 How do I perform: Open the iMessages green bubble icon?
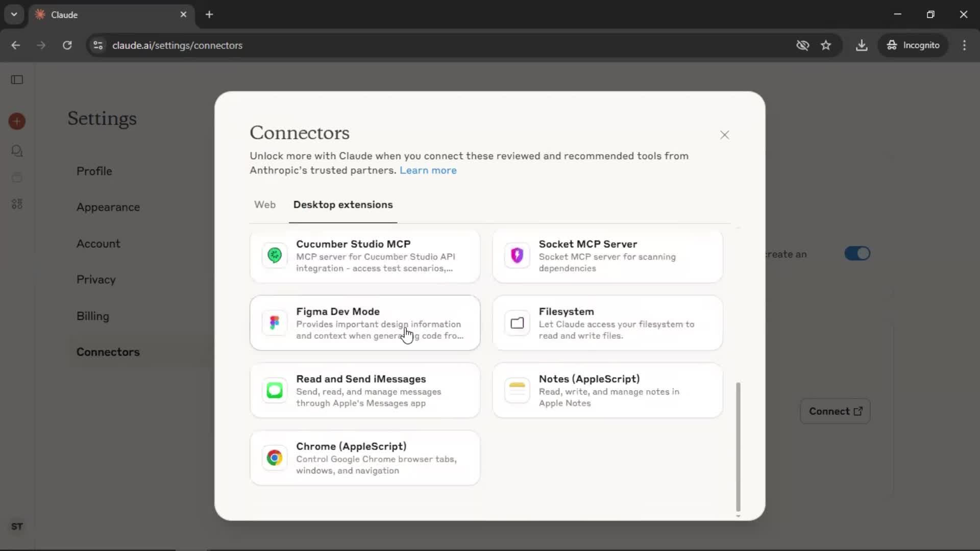point(275,390)
